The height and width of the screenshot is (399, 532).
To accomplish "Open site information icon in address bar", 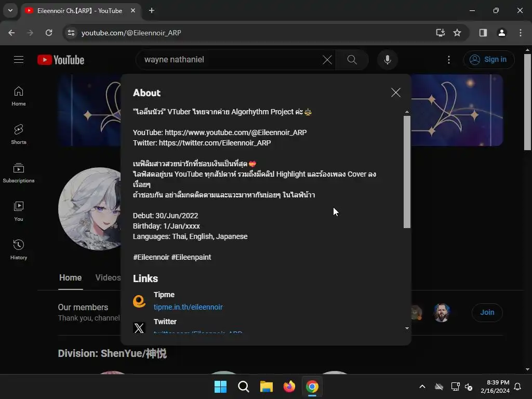I will [x=71, y=33].
